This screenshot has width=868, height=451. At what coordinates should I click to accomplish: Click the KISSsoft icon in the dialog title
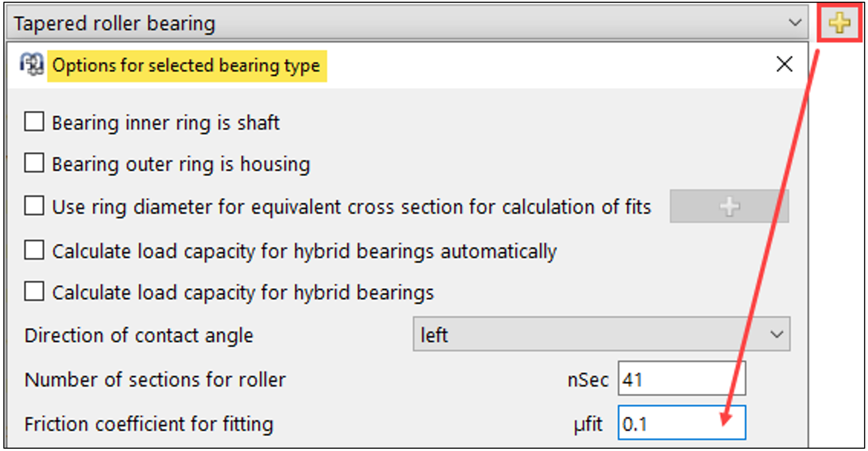pos(32,64)
